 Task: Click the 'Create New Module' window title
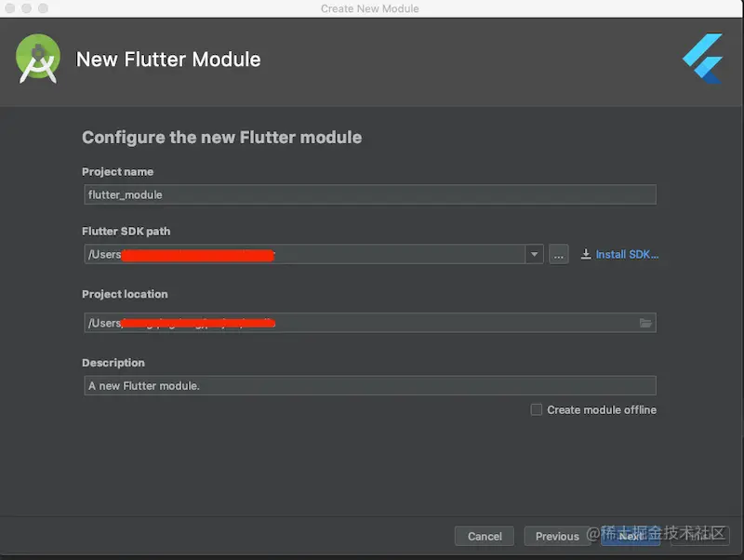[x=369, y=8]
